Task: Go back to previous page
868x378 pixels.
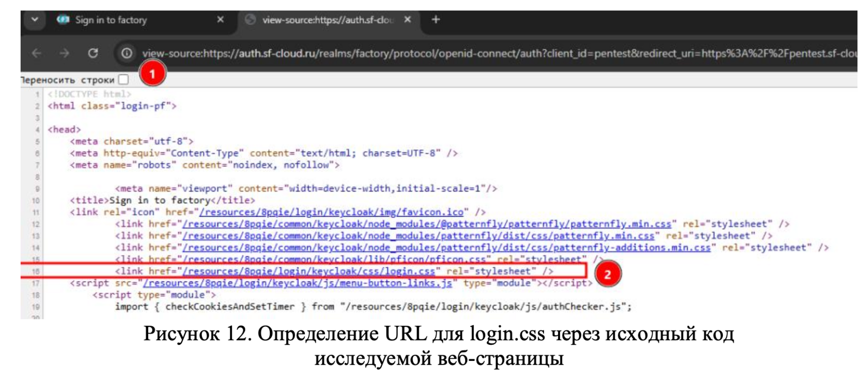Action: [36, 53]
